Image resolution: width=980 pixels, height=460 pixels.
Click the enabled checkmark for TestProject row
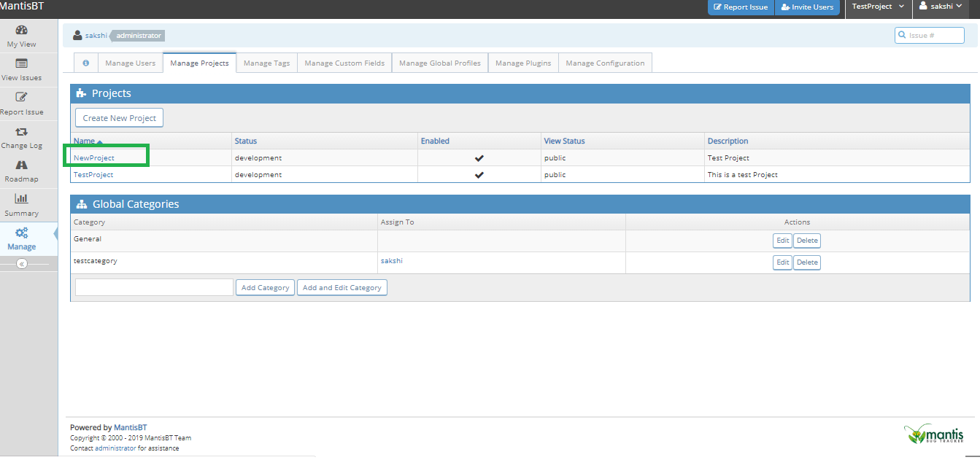pos(479,175)
